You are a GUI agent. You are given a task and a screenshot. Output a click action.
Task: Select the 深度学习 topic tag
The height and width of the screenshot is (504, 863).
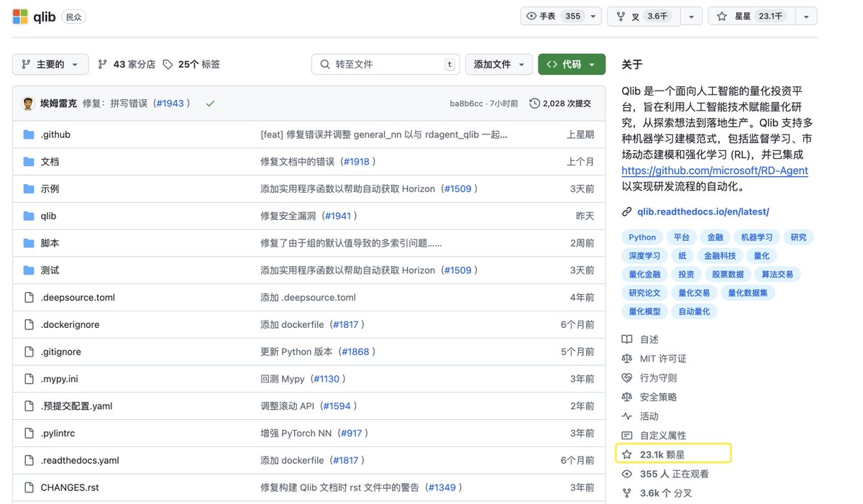coord(644,255)
